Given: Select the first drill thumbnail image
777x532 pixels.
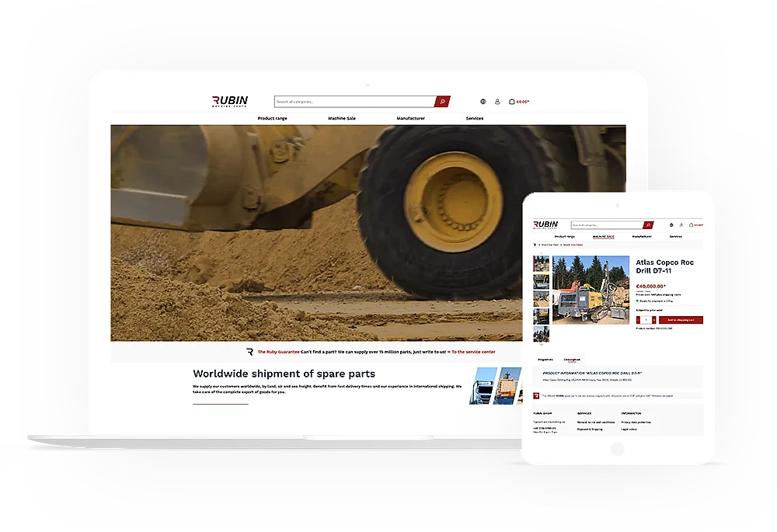Looking at the screenshot, I should 541,263.
